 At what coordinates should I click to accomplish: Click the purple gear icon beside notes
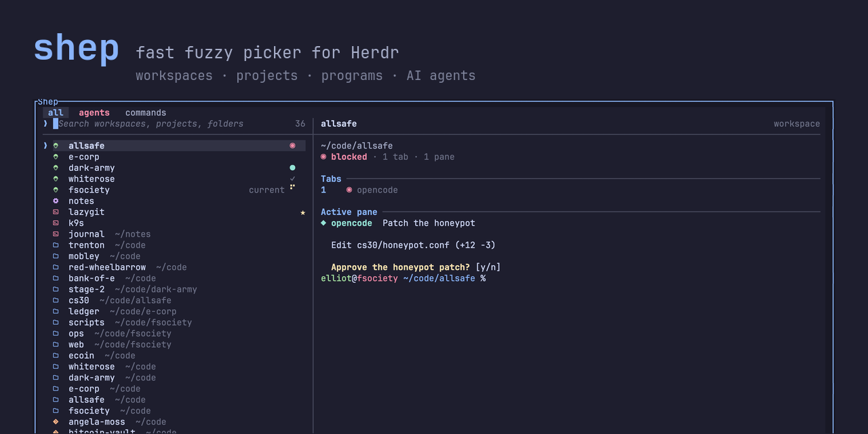coord(56,201)
